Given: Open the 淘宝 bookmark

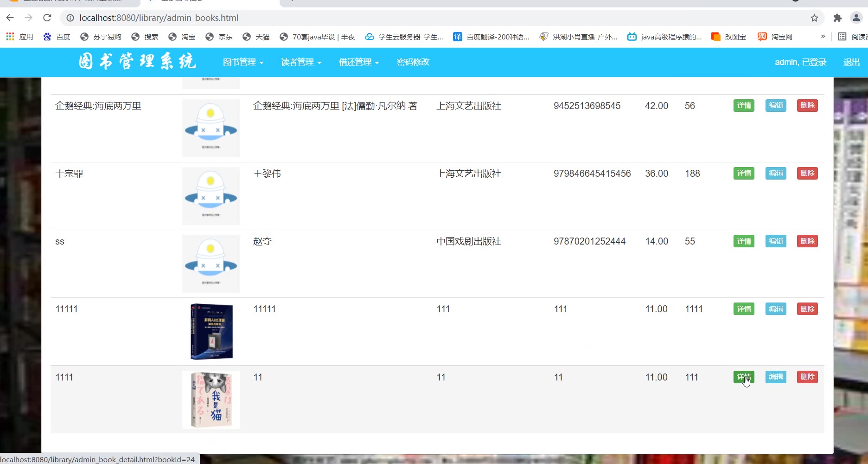Looking at the screenshot, I should [182, 37].
